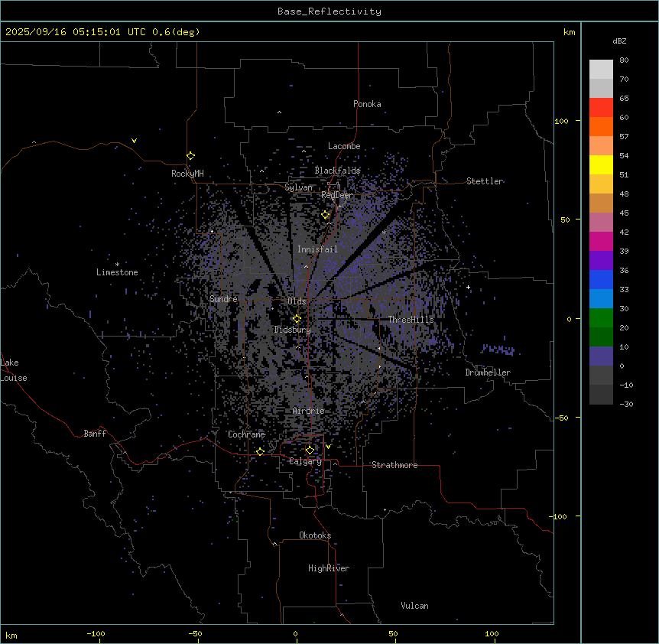Click the RedDeer label

[x=337, y=195]
